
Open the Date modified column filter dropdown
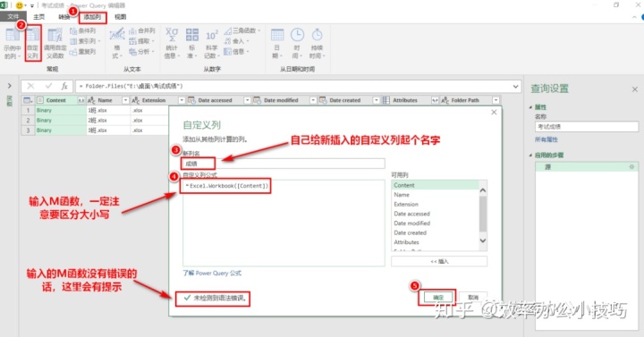tap(313, 100)
